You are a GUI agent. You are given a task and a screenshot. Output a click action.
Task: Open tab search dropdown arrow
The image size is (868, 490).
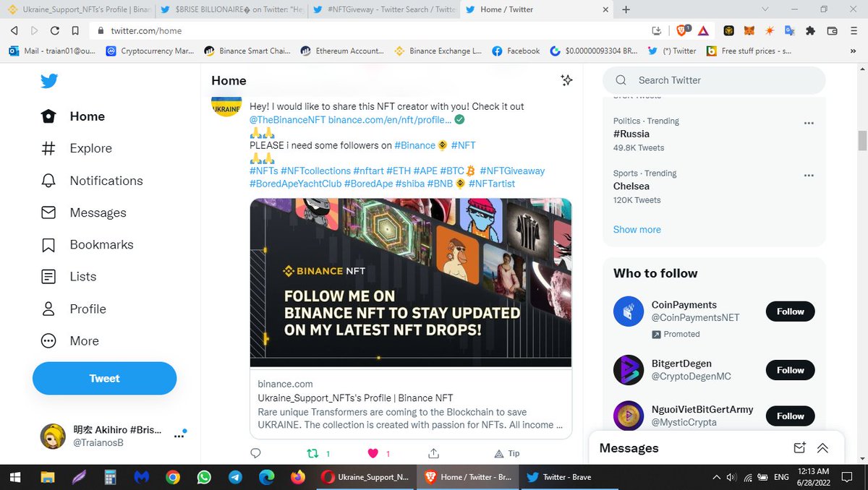[766, 9]
